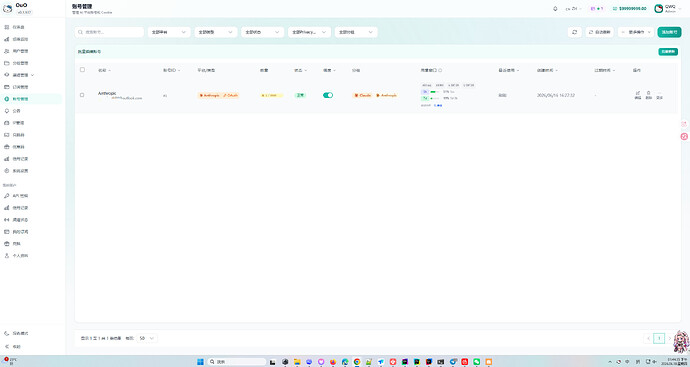Check the select-all checkbox in table header

click(82, 70)
